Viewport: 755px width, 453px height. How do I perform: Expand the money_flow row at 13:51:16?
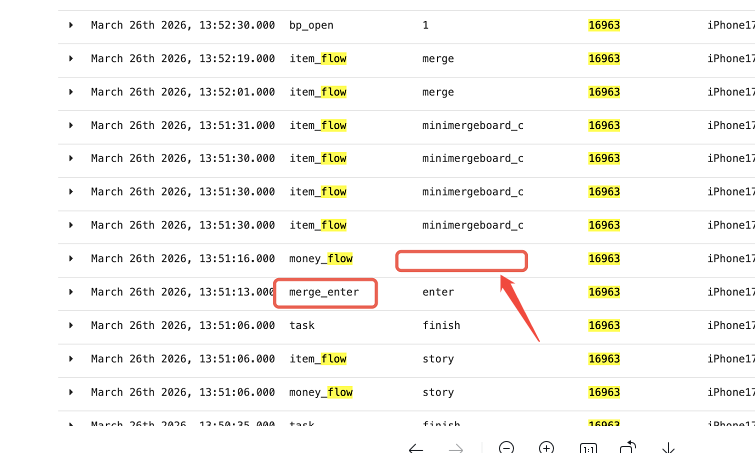click(71, 259)
